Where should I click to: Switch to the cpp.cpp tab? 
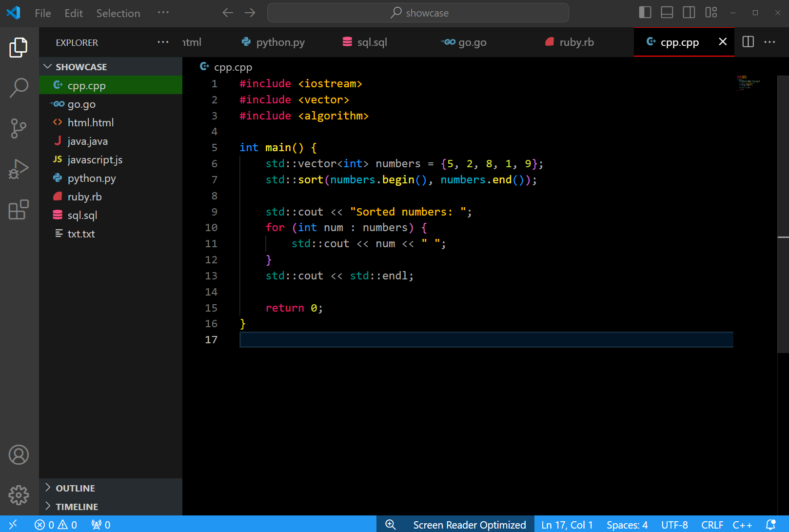coord(679,42)
